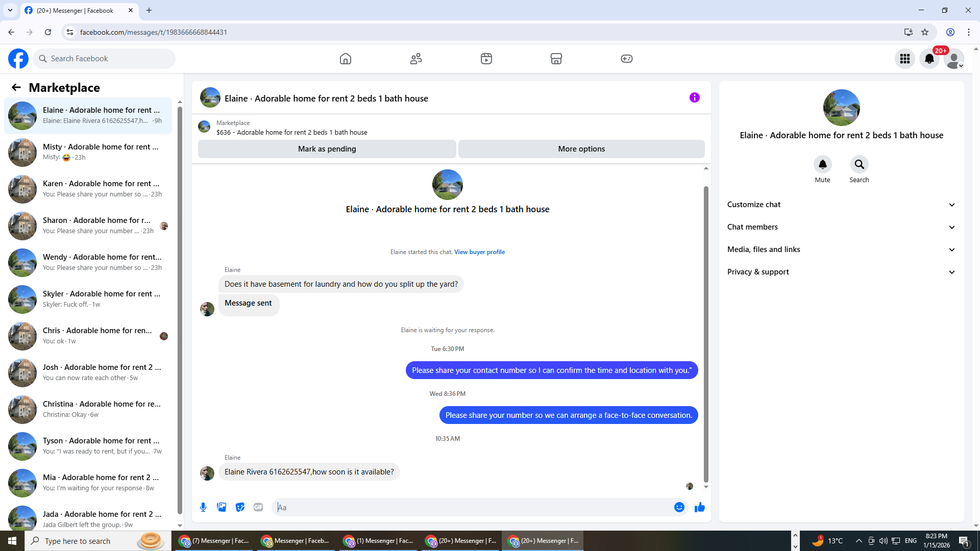
Task: Click the voice clip microphone icon
Action: point(203,507)
